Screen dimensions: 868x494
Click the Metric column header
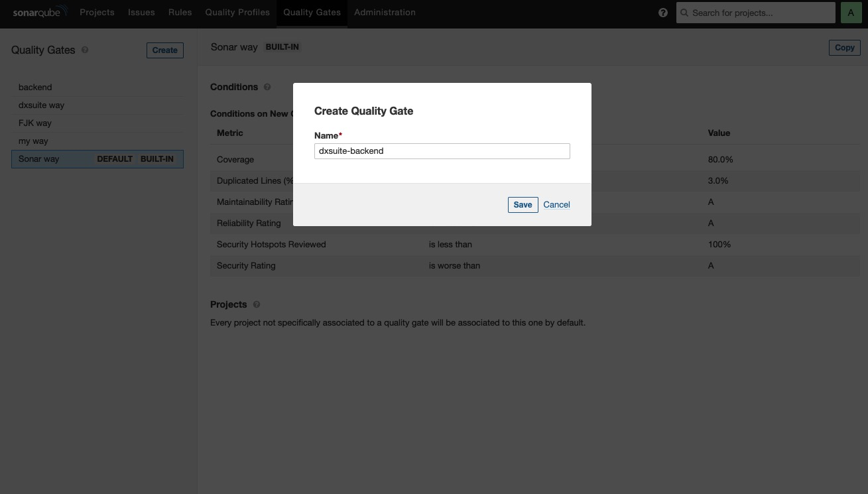230,133
